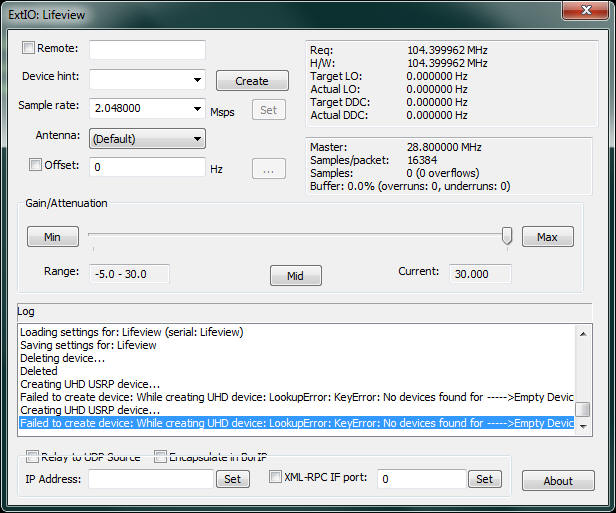Enable the Remote checkbox
The height and width of the screenshot is (513, 616).
28,48
